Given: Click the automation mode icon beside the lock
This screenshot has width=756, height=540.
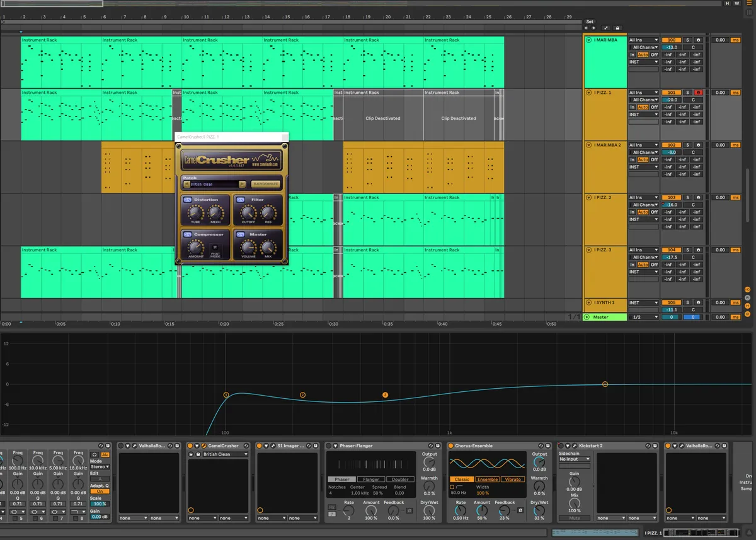Looking at the screenshot, I should point(605,28).
